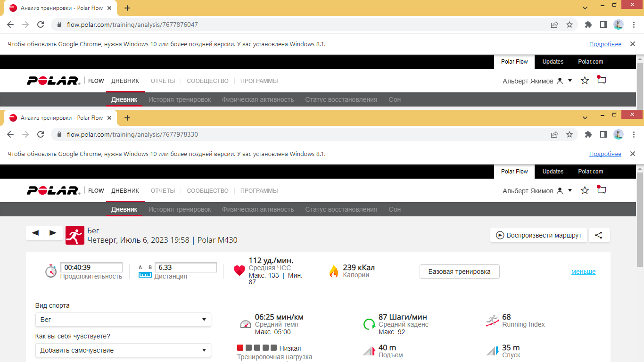The height and width of the screenshot is (362, 644).
Task: Open notifications icon in the background window
Action: [x=601, y=80]
